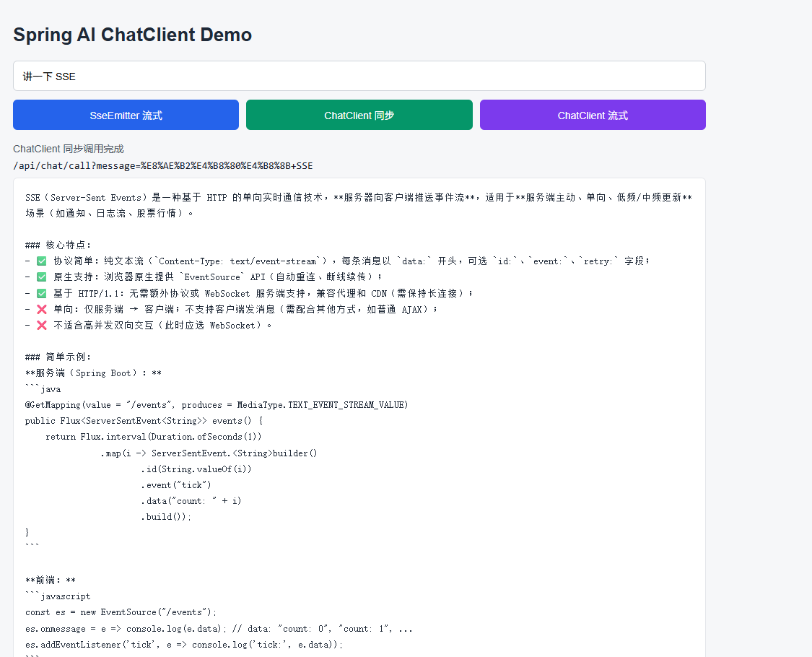Click the Spring AI ChatClient Demo heading

[133, 35]
